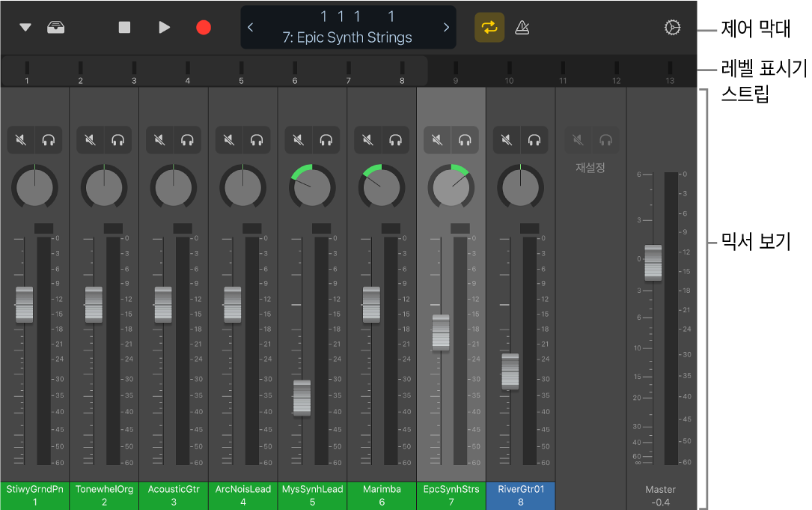Stop playback with the square button
Screen dimensions: 812x510
[x=124, y=28]
